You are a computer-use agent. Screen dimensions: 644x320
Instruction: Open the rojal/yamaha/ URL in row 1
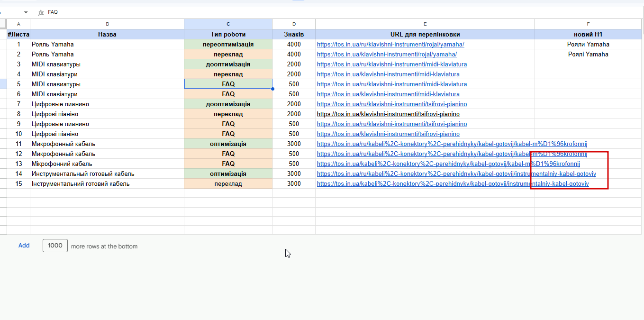(x=390, y=45)
